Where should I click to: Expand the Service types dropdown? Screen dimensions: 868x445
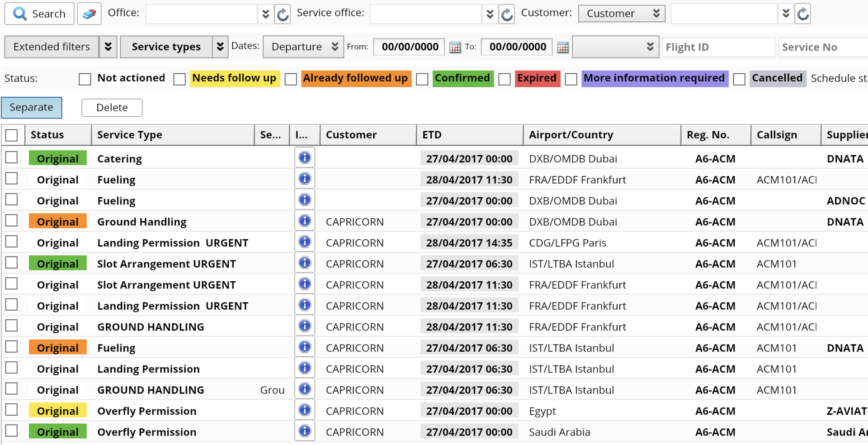click(x=220, y=47)
